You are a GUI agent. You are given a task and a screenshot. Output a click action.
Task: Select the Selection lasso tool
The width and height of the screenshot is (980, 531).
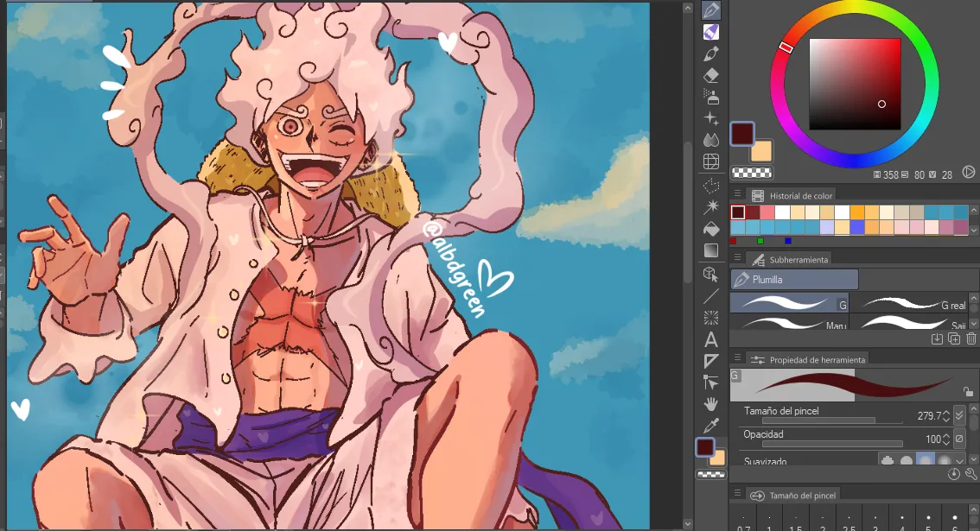click(x=710, y=186)
